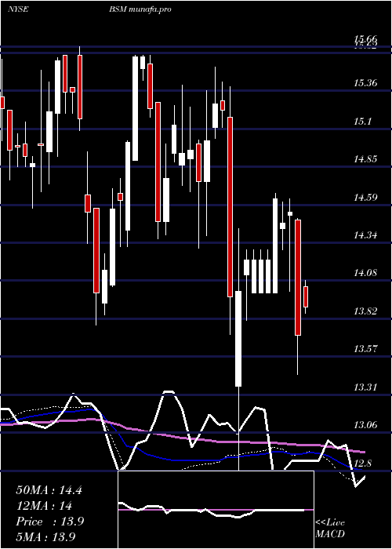Click the last small red candlestick
The image size is (392, 549).
(x=306, y=297)
